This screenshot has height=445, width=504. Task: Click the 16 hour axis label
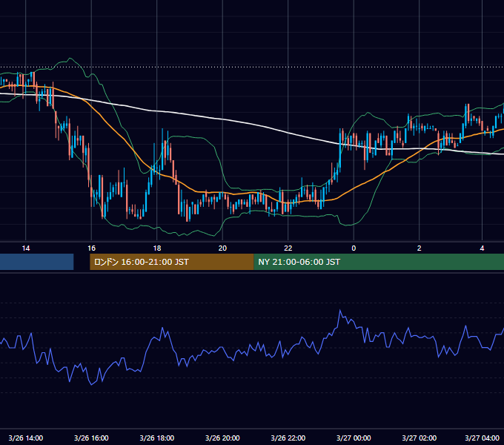point(92,248)
